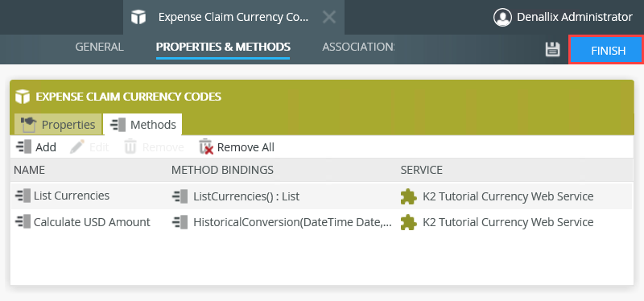Click the Remove All trash icon

[x=206, y=147]
